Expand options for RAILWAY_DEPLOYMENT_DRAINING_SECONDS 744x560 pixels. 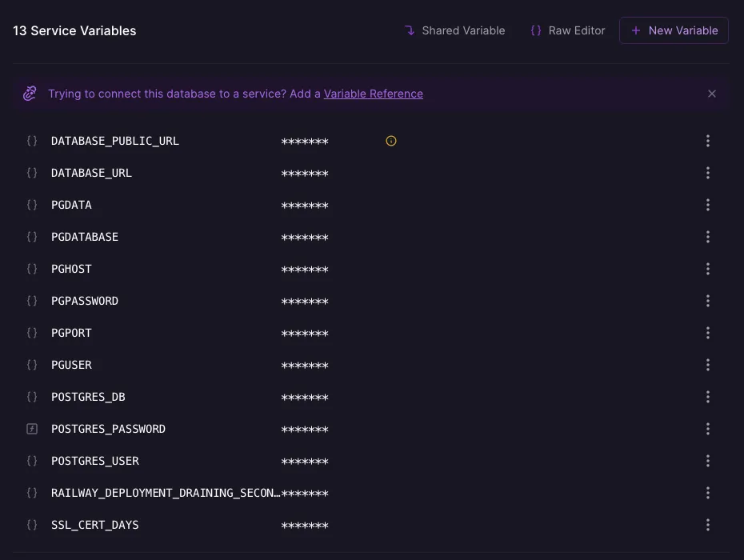(708, 493)
